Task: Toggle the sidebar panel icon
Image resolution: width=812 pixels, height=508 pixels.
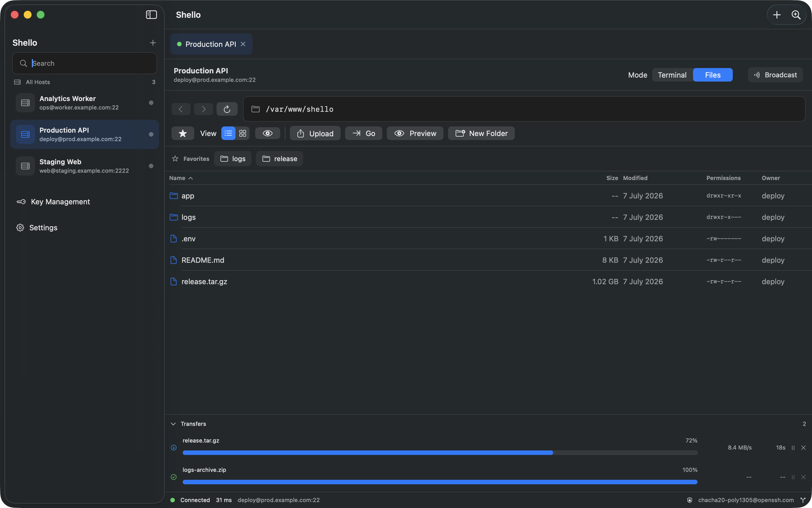Action: (x=151, y=15)
